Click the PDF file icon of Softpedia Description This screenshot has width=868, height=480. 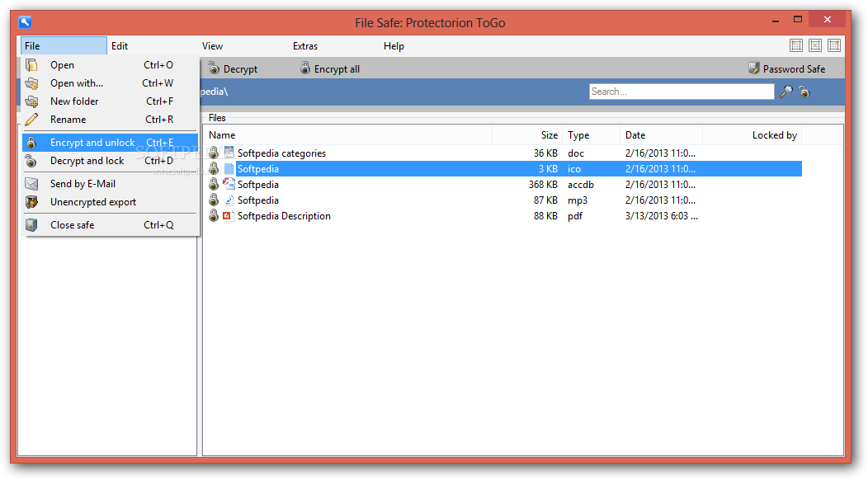coord(228,215)
